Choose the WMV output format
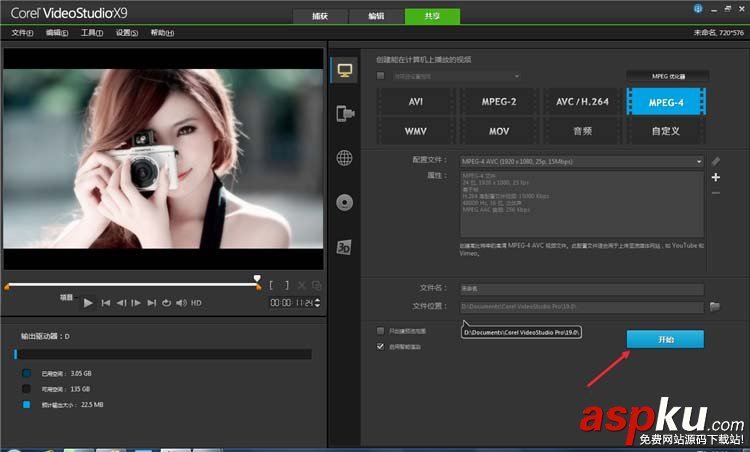This screenshot has width=750, height=452. pos(415,131)
